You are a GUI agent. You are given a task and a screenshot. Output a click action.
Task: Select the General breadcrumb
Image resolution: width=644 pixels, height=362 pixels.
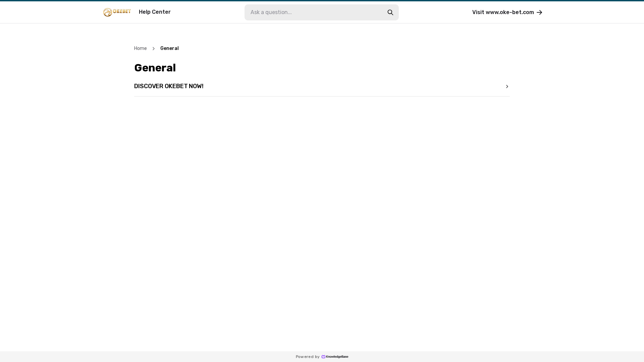pos(169,49)
